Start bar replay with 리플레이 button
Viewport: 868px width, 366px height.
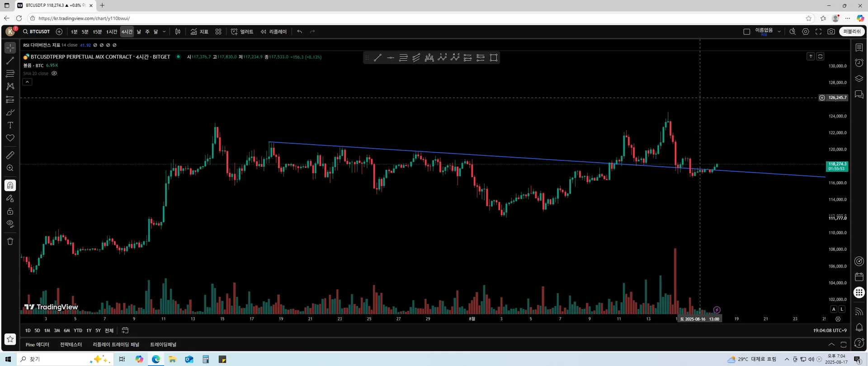[x=274, y=32]
